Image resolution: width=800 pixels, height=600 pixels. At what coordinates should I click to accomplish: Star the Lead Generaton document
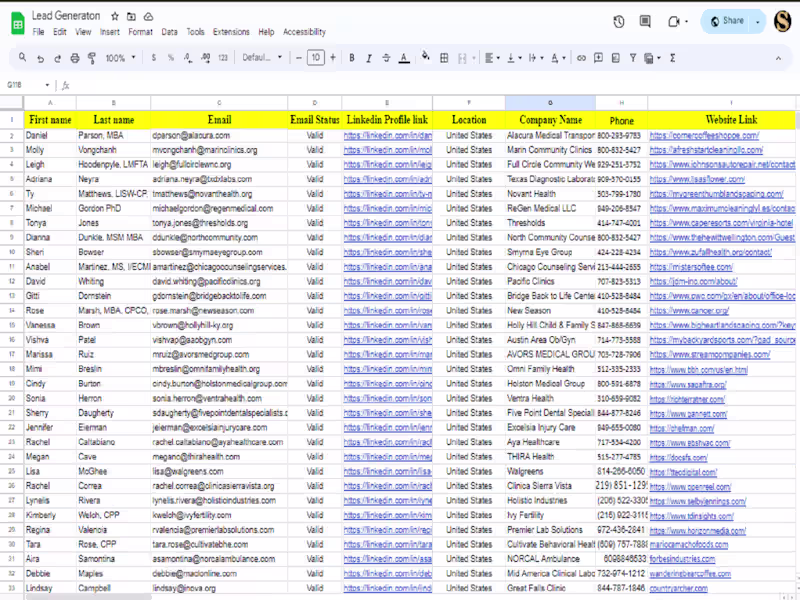115,17
